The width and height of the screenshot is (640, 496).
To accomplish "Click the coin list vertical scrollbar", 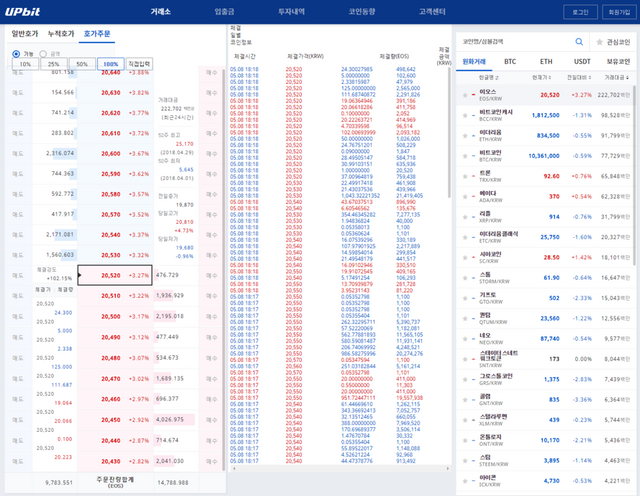I will coord(634,176).
